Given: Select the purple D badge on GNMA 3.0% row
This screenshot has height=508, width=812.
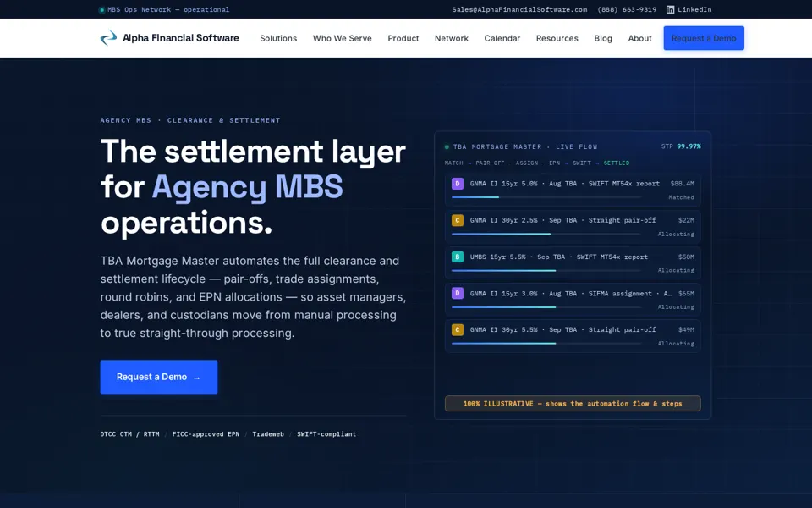Looking at the screenshot, I should (x=458, y=294).
